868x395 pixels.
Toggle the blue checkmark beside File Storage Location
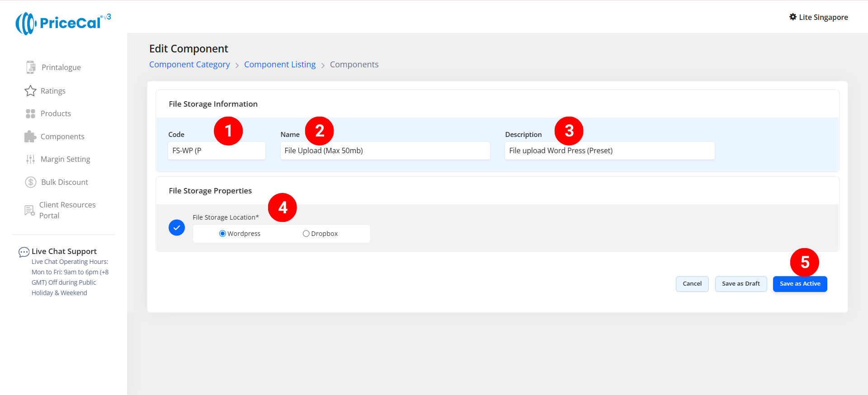(177, 228)
